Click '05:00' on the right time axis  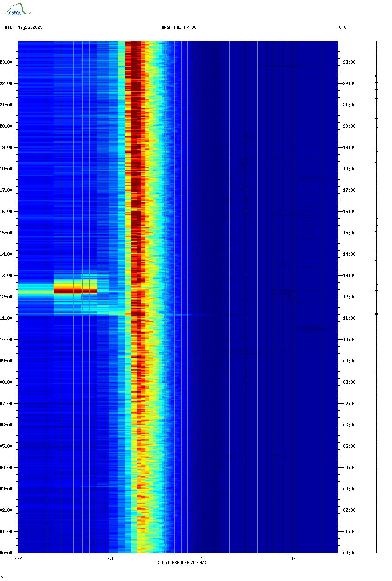coord(349,446)
